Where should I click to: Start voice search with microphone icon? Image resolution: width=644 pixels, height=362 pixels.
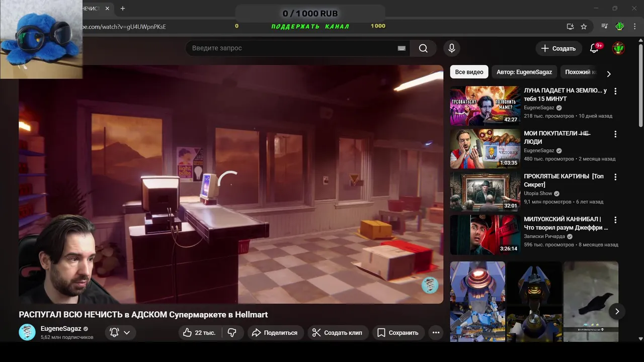pos(452,48)
